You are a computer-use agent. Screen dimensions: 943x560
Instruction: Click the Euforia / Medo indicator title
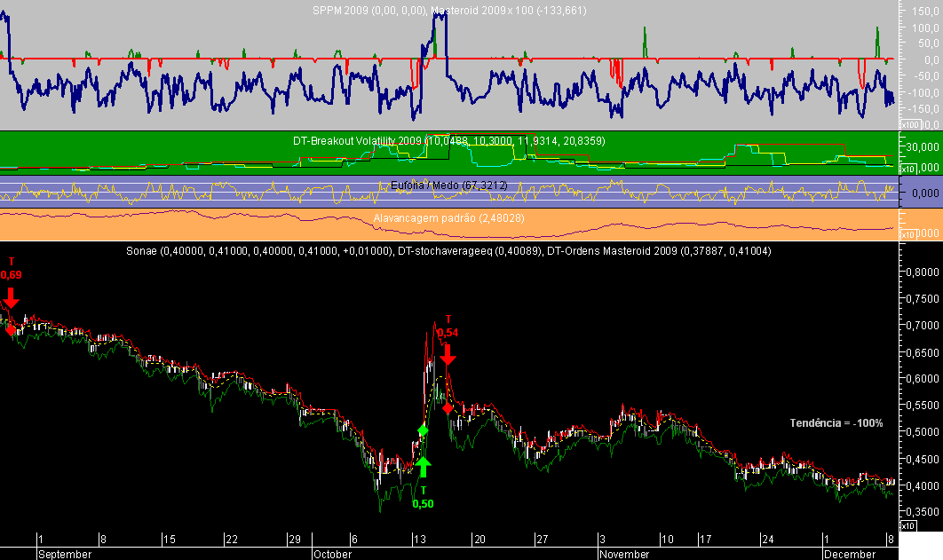[x=448, y=185]
